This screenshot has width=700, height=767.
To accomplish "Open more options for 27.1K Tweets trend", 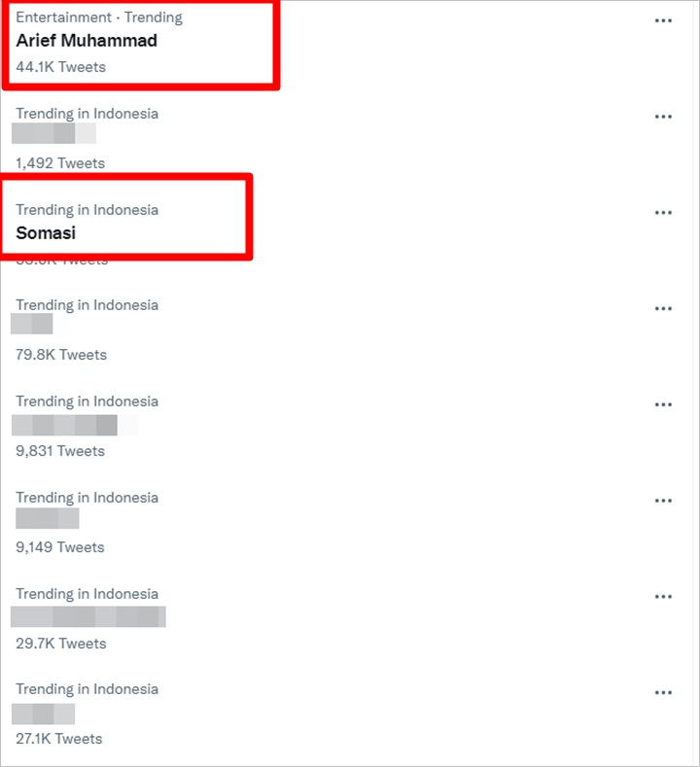I will pos(663,692).
